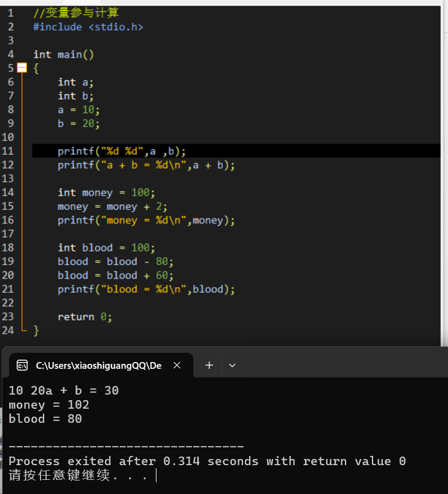This screenshot has width=448, height=494.
Task: Click 'money = money + 2;' on line 15
Action: coord(112,206)
